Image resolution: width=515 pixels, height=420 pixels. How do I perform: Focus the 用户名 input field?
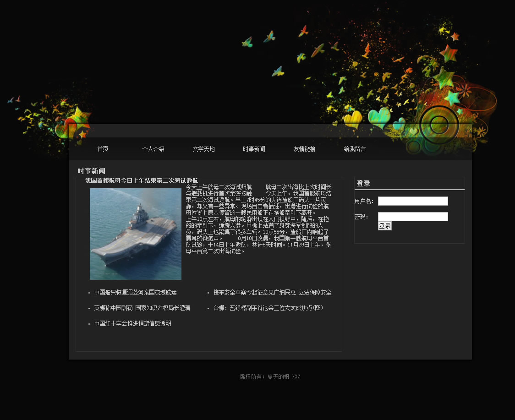click(412, 201)
